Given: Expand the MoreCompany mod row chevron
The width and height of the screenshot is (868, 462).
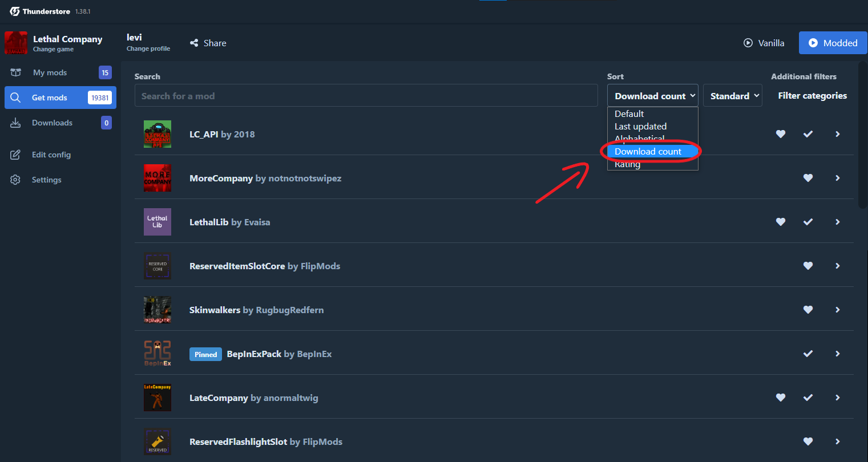Looking at the screenshot, I should click(838, 178).
